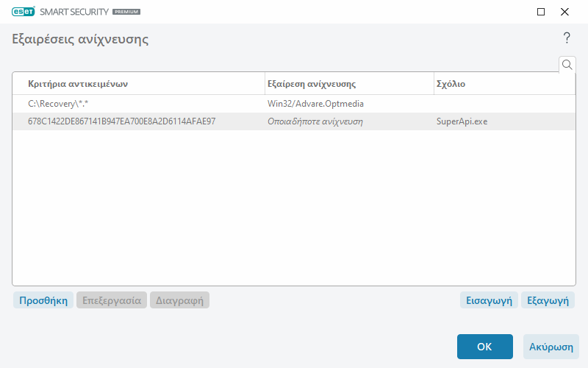Select the 678C1422DE867141B947EA700E8A2D6114AFAE97 hash row

tap(293, 121)
